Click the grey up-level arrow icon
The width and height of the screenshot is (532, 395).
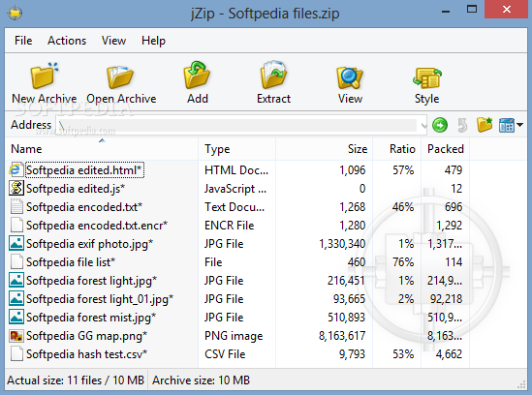tap(462, 125)
